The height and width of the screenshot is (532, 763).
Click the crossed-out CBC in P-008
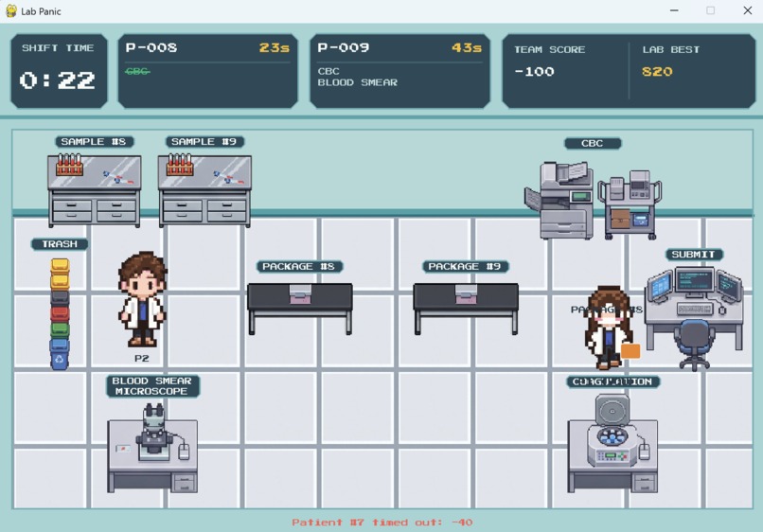pos(137,72)
